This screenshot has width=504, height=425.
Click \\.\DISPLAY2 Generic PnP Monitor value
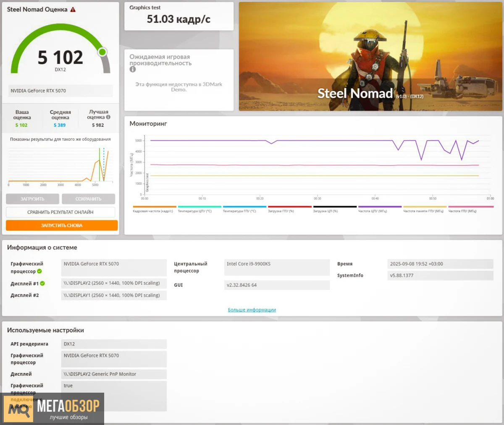point(114,374)
